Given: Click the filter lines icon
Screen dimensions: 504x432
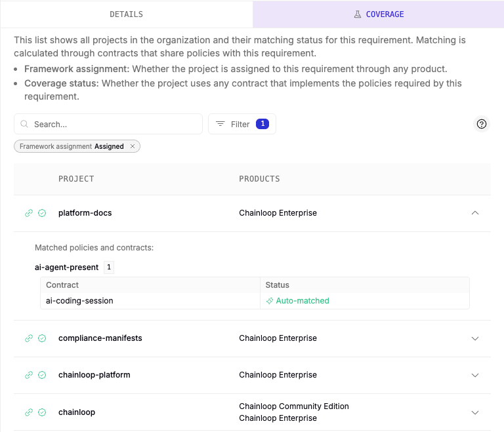Looking at the screenshot, I should [x=220, y=124].
